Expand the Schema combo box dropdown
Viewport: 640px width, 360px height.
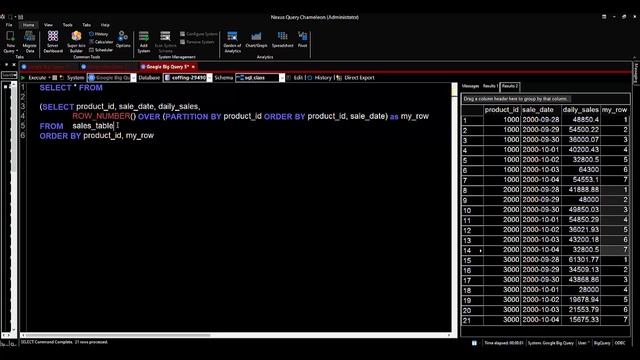click(282, 78)
